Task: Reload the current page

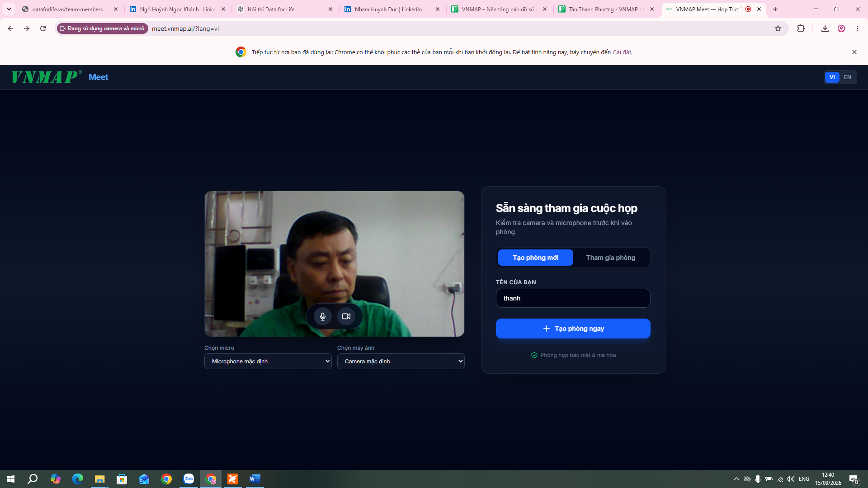Action: tap(43, 28)
